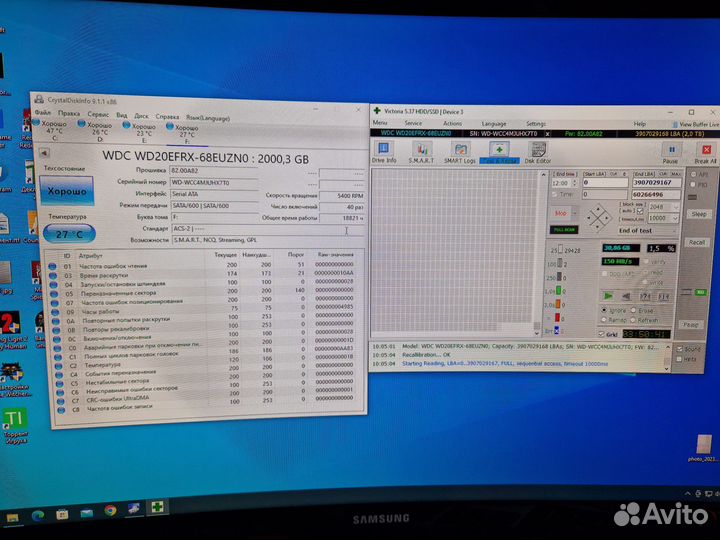Click the Переназначенные сектора attribute row

[x=202, y=291]
